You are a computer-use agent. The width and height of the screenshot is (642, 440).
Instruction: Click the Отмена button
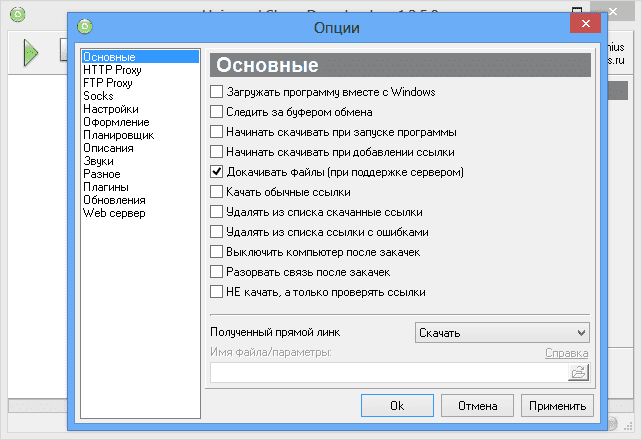click(x=476, y=406)
